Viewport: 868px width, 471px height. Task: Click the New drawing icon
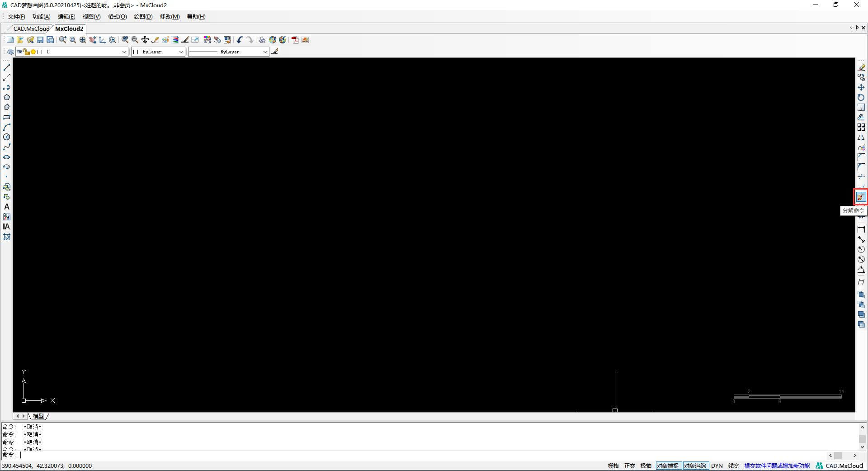10,40
